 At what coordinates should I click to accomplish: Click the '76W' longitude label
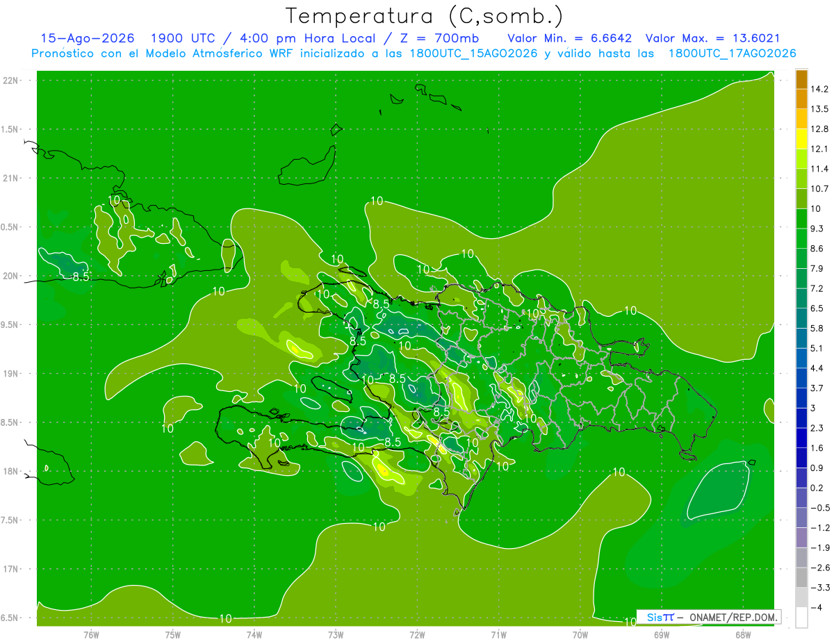(x=91, y=635)
